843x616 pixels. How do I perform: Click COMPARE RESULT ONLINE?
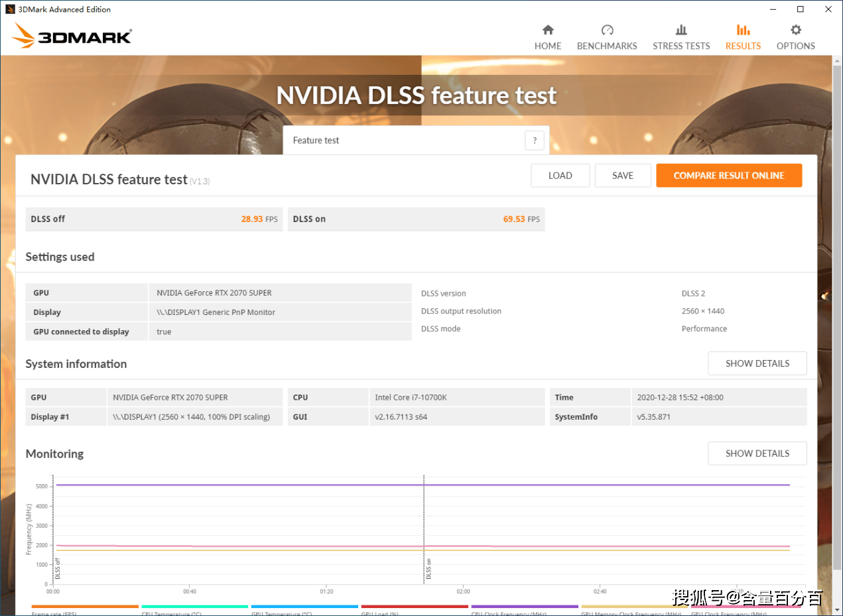tap(729, 176)
